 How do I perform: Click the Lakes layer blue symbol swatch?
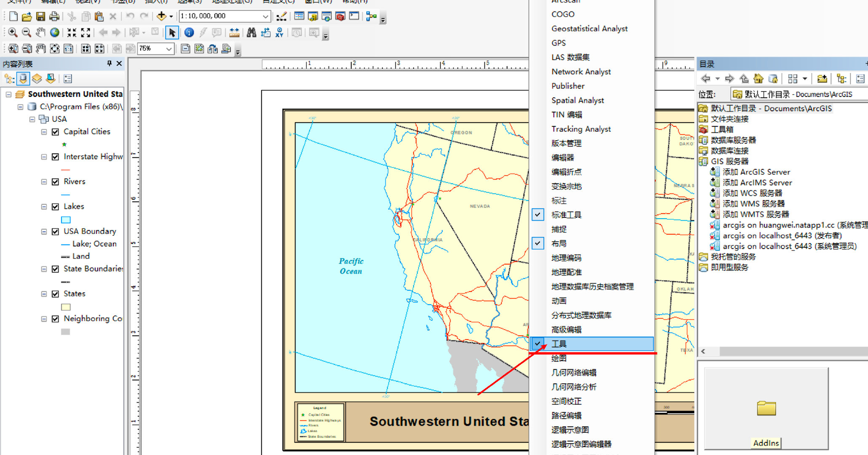click(x=66, y=219)
